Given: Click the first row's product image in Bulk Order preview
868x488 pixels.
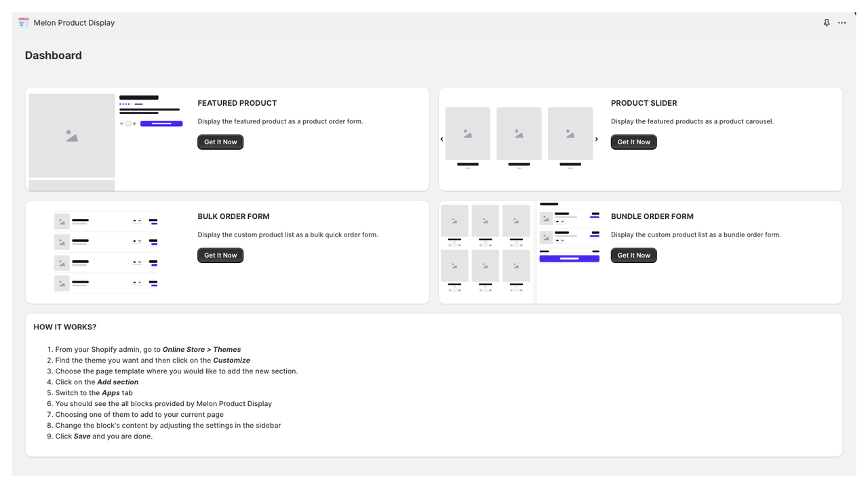Looking at the screenshot, I should click(x=62, y=220).
